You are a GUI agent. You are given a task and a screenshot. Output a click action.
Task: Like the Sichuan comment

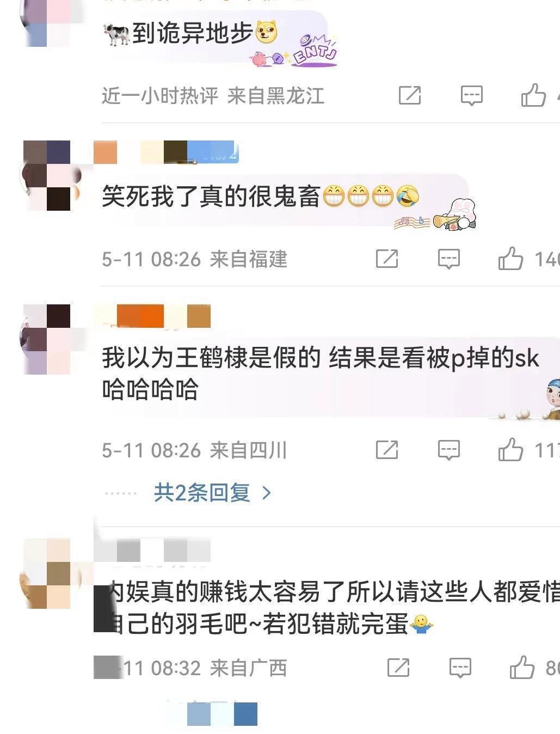click(510, 449)
